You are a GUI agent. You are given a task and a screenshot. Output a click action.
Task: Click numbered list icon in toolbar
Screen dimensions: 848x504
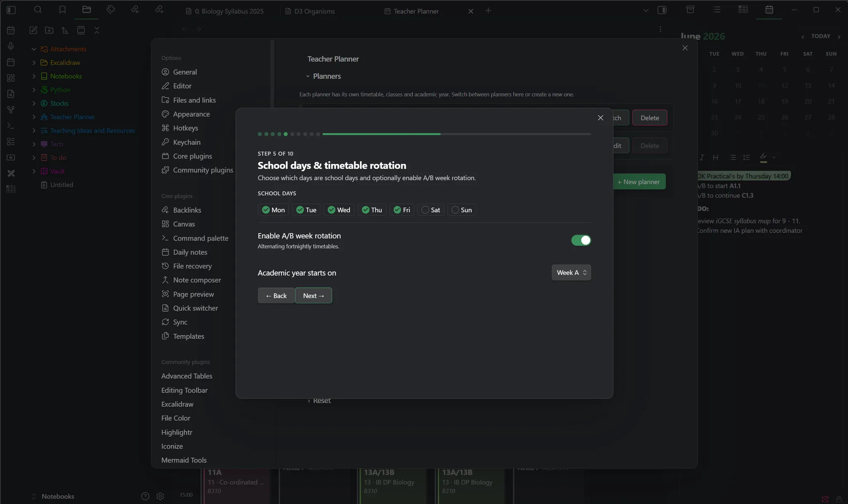pos(746,157)
